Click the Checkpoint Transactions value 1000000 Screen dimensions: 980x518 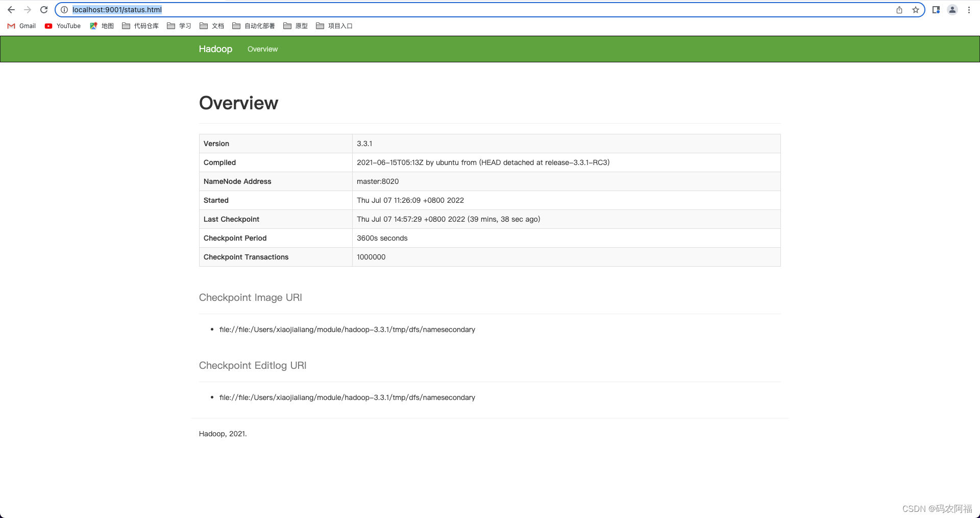[x=371, y=257]
